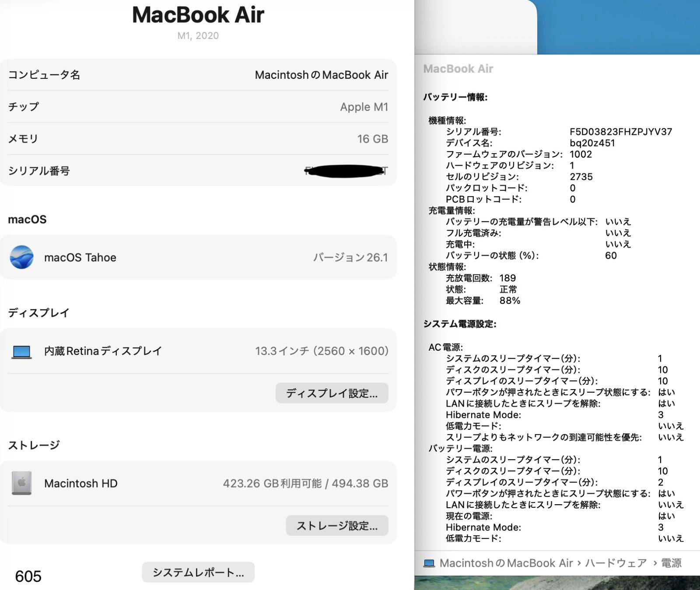
Task: Open the システムレポート button
Action: coord(198,572)
